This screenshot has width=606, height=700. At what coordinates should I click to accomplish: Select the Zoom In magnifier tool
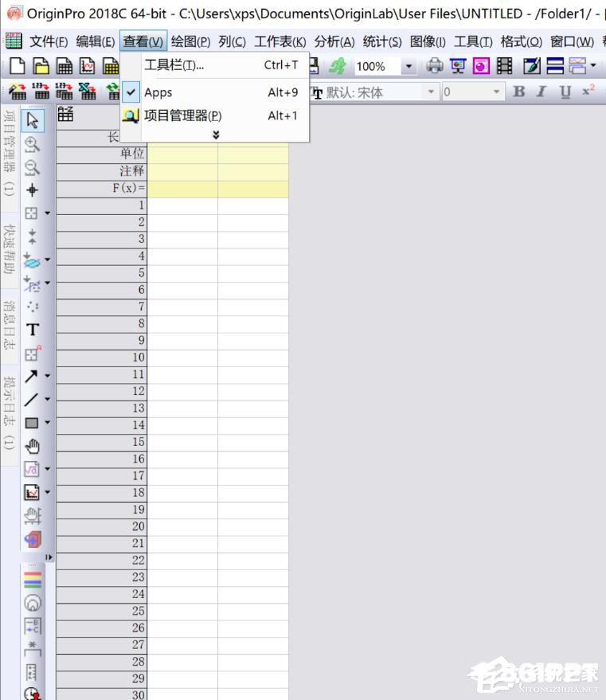click(32, 144)
